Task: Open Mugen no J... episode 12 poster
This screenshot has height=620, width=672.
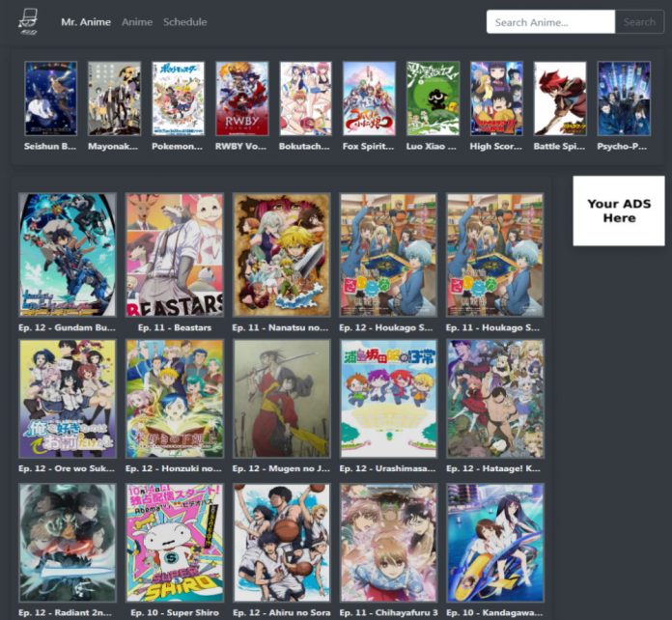Action: click(282, 399)
